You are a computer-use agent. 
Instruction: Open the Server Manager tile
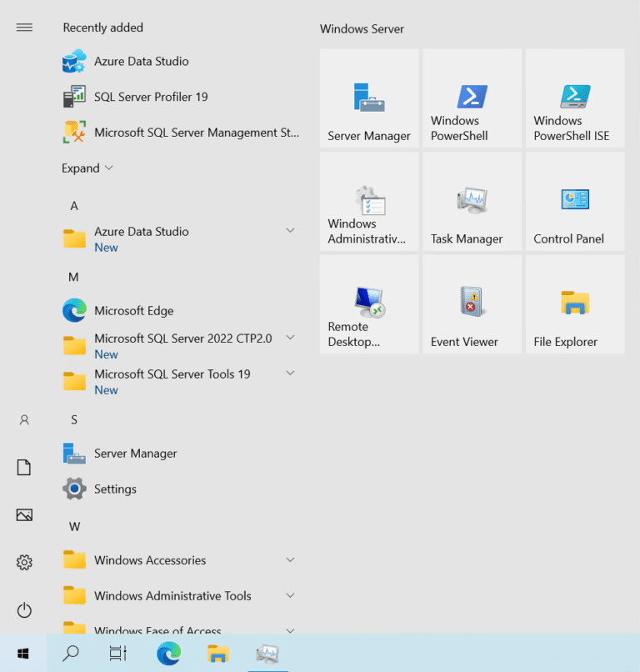(369, 98)
